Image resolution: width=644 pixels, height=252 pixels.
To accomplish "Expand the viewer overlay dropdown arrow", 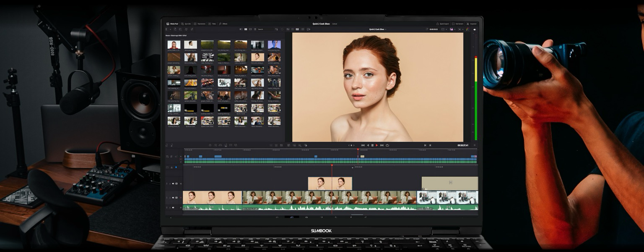I will pyautogui.click(x=447, y=29).
